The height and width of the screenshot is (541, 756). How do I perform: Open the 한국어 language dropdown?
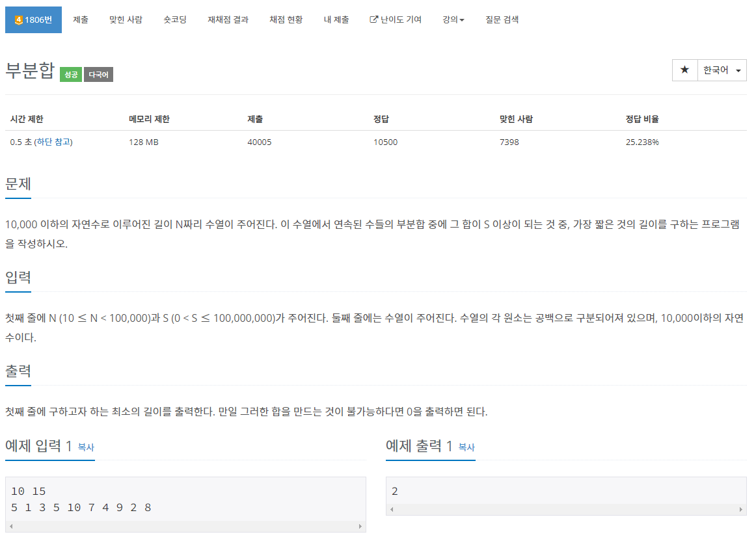point(722,70)
